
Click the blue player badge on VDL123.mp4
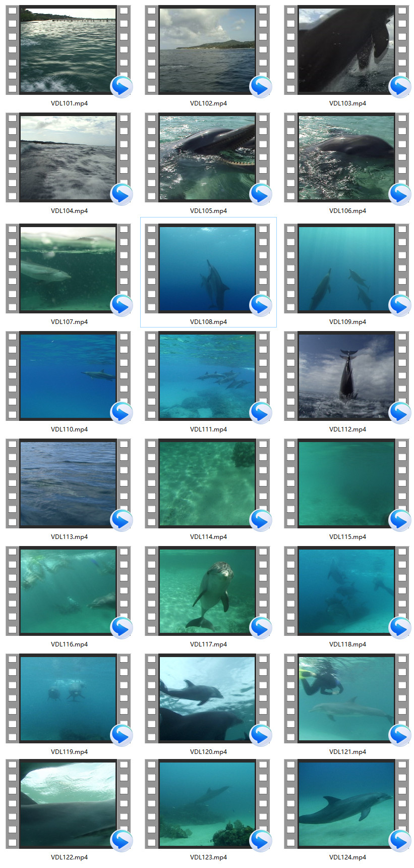261,841
